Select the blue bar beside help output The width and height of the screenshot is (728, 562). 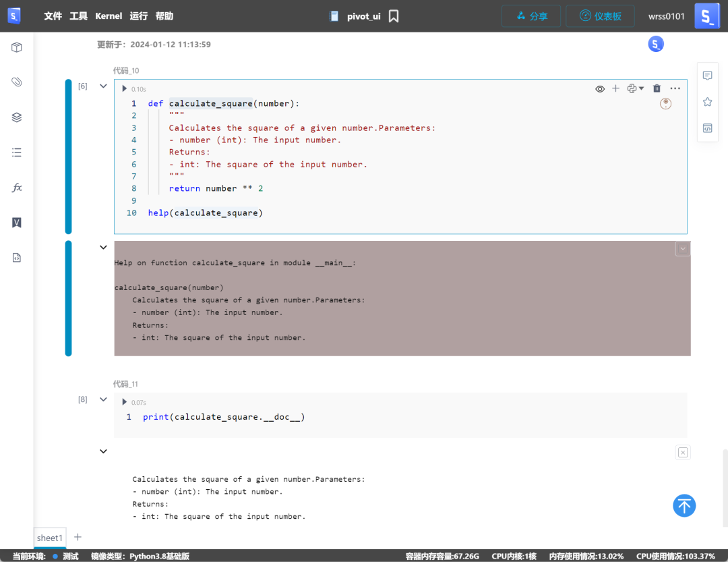pos(68,298)
